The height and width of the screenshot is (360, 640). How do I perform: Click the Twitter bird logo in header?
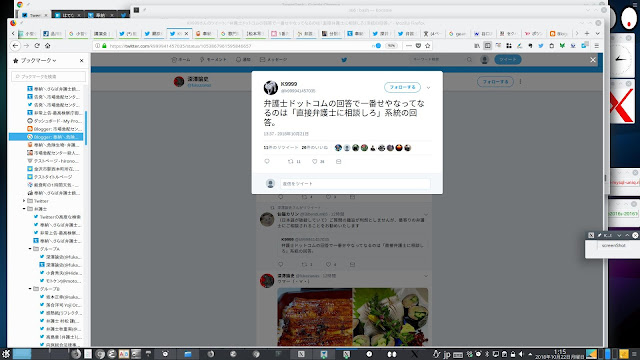(x=344, y=60)
